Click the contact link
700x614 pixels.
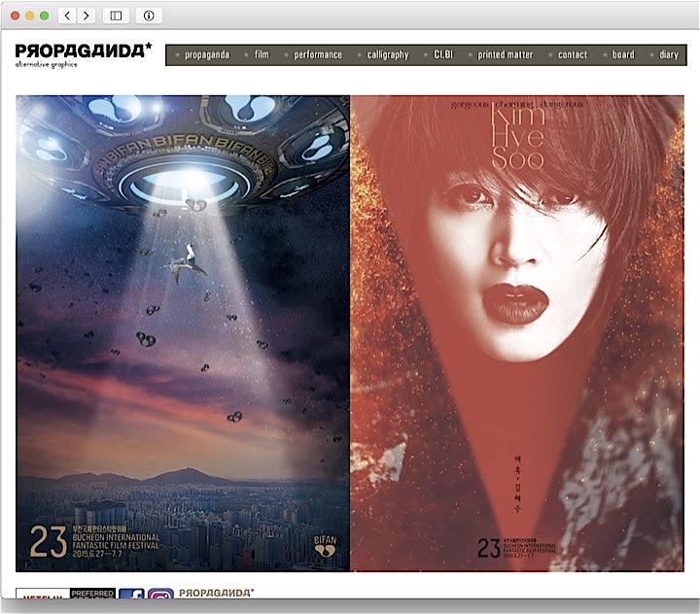click(x=572, y=55)
